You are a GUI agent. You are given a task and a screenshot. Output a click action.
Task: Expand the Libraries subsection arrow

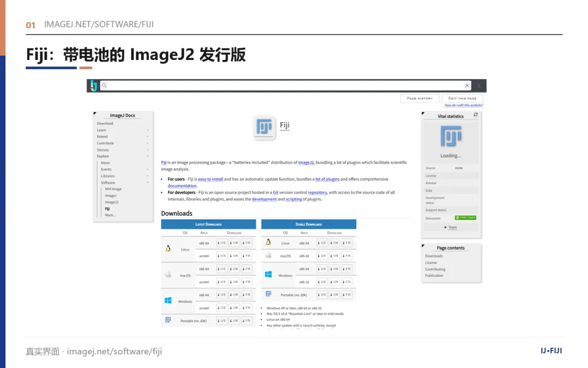click(x=148, y=176)
